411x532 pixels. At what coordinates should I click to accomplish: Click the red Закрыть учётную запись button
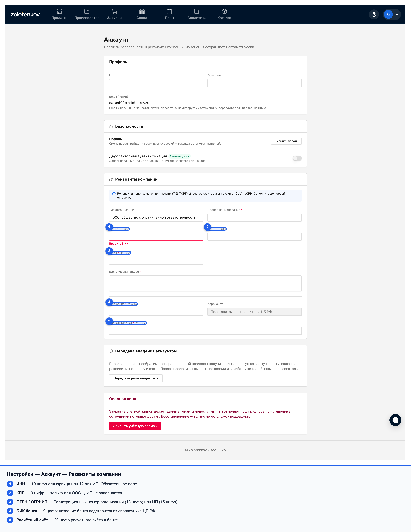click(x=135, y=426)
